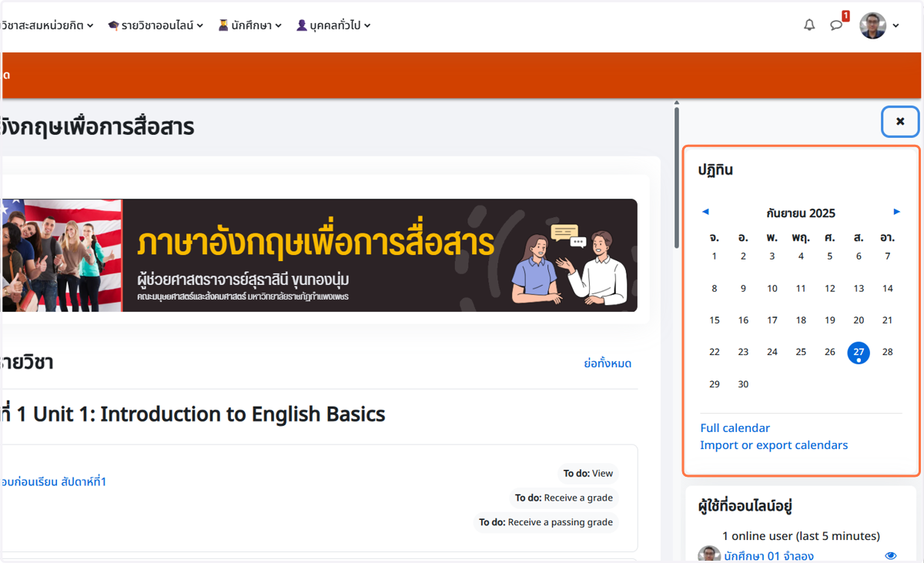Select calendar day 19
The width and height of the screenshot is (924, 563).
(x=830, y=320)
